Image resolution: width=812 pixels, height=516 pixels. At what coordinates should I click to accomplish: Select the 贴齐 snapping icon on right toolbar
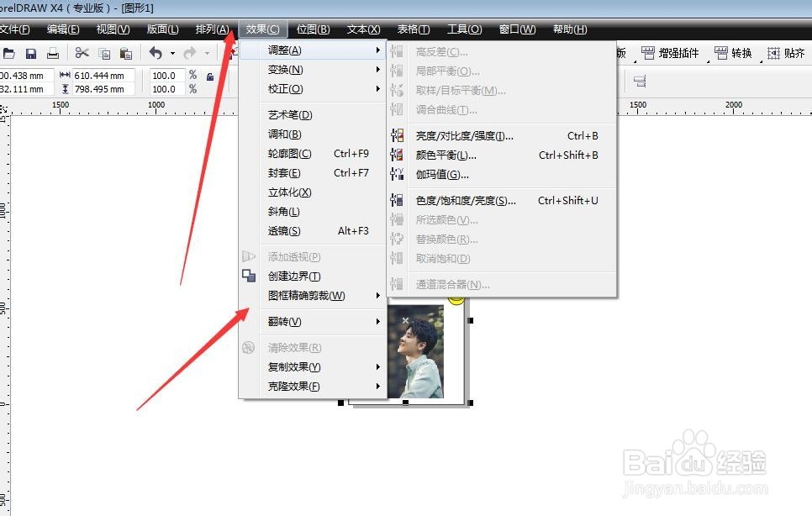click(x=788, y=54)
